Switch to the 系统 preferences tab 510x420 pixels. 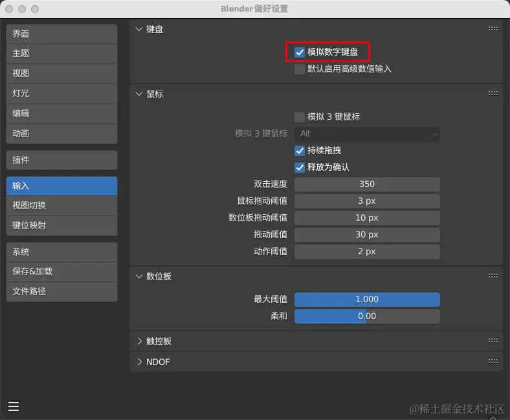[61, 252]
